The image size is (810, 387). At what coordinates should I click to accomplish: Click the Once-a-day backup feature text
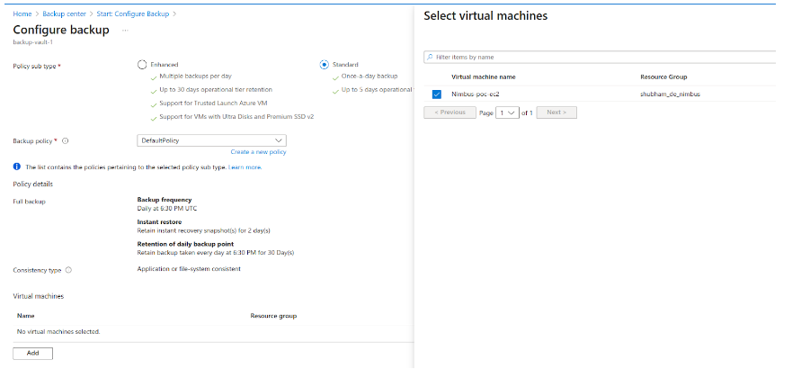[x=369, y=76]
